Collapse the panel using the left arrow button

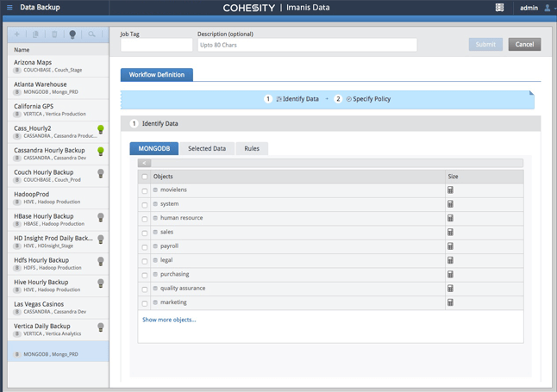144,163
